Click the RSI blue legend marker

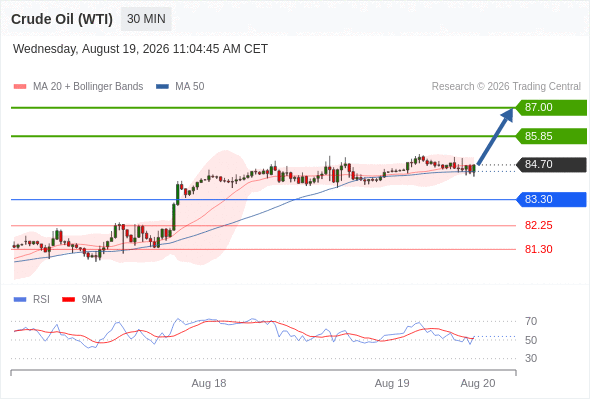click(20, 300)
